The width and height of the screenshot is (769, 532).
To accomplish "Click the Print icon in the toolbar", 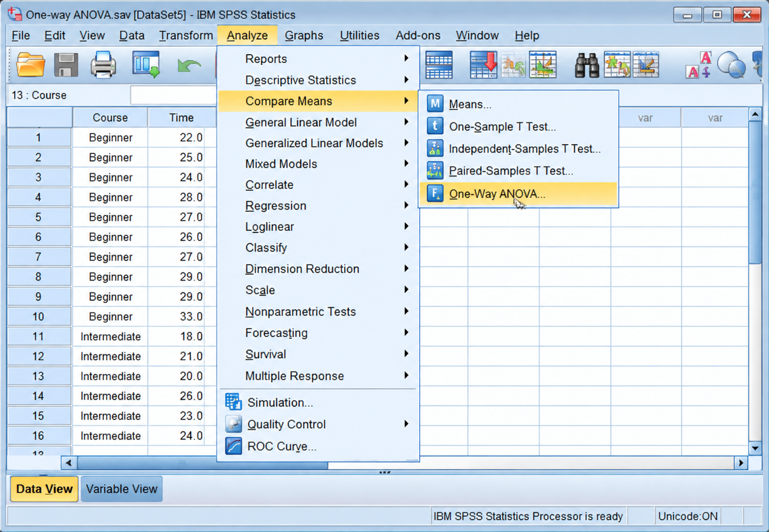I will pyautogui.click(x=103, y=65).
